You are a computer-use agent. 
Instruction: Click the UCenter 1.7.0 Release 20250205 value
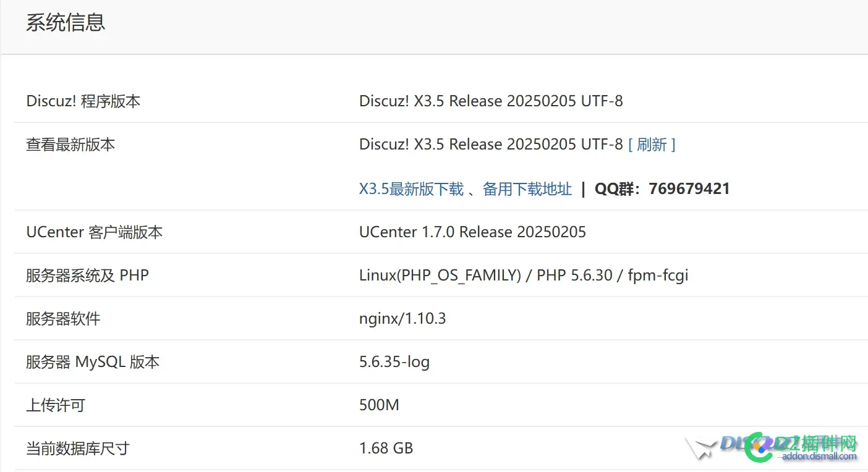tap(472, 232)
